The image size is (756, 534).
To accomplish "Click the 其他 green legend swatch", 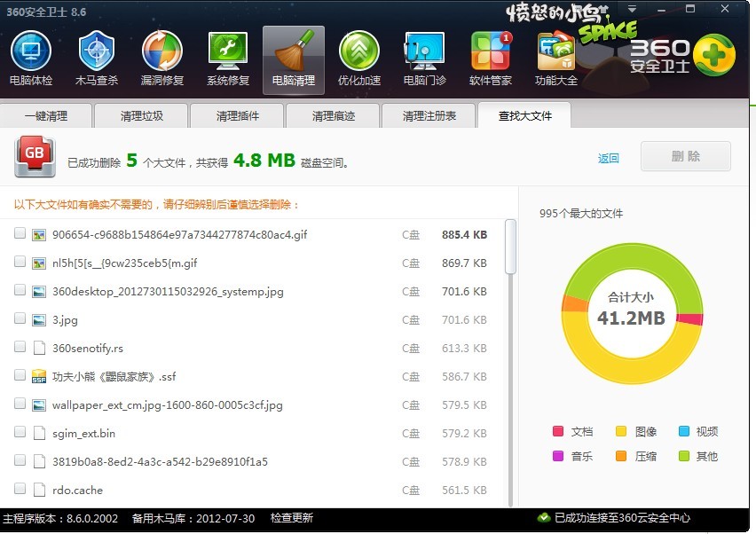I will coord(683,456).
